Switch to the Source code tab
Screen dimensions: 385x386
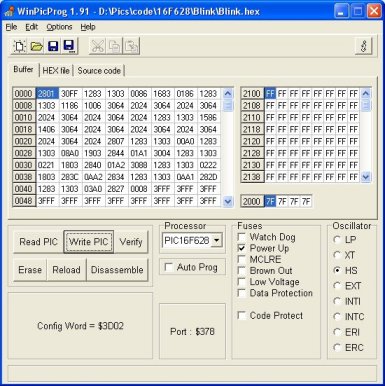pyautogui.click(x=99, y=71)
